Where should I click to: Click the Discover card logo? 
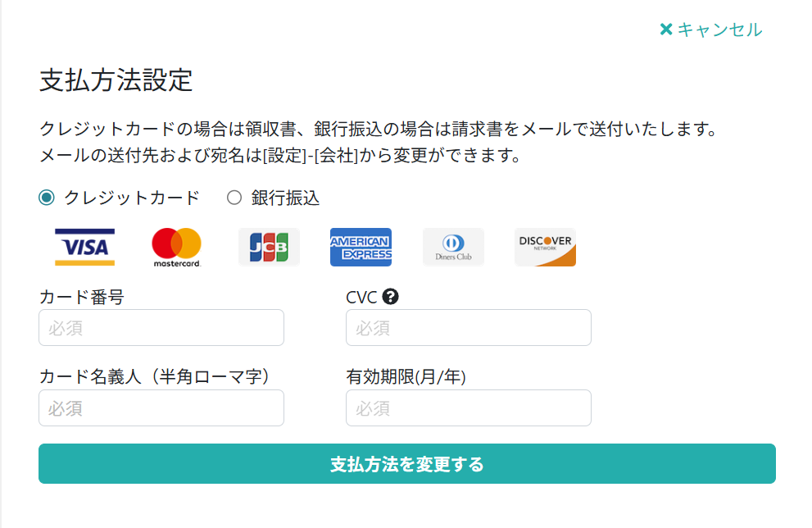[545, 247]
